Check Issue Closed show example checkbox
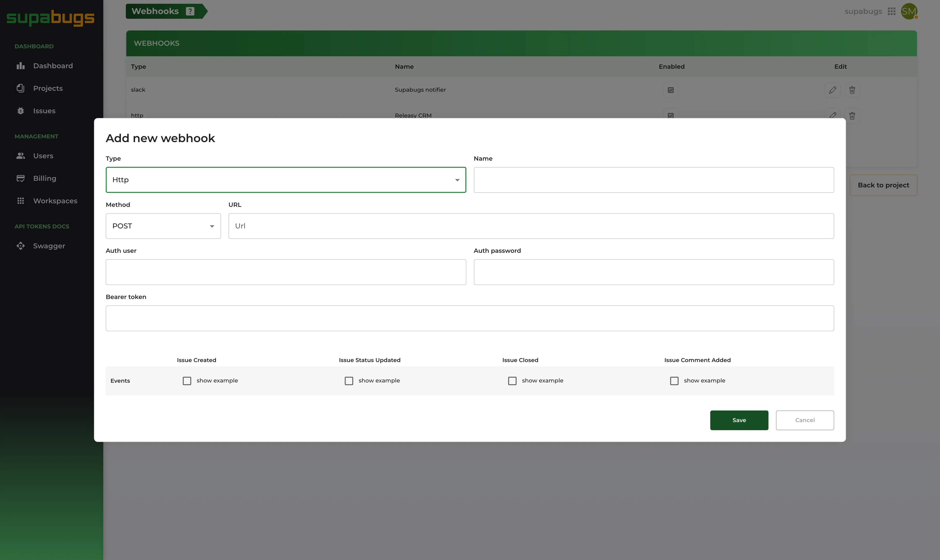940x560 pixels. 512,381
